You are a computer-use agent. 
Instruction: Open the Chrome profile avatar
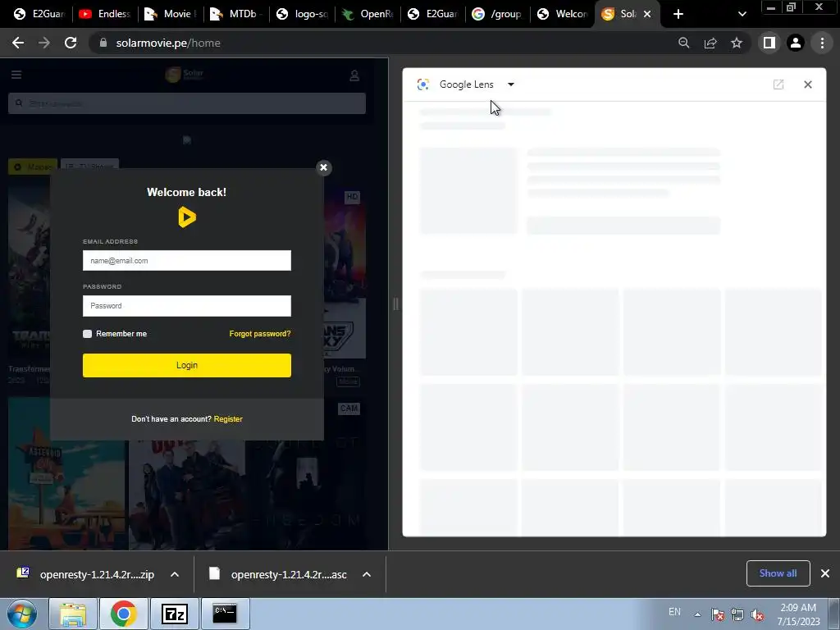796,43
